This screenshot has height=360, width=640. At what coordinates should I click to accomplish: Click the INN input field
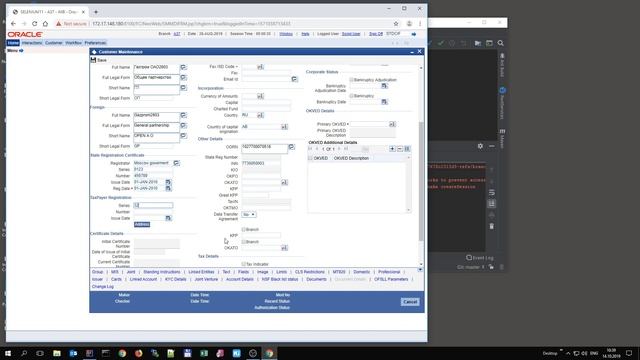click(261, 163)
